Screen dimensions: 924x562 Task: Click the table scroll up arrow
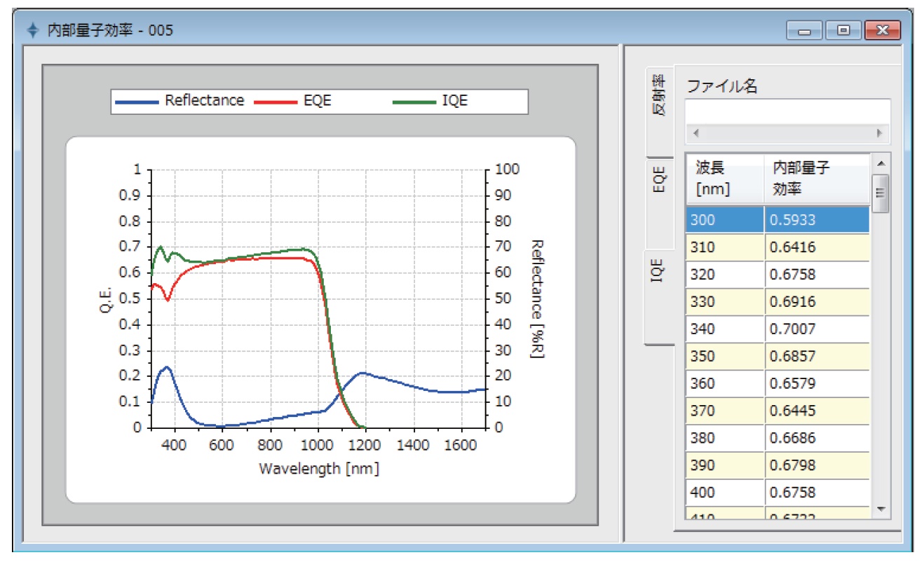pos(881,163)
